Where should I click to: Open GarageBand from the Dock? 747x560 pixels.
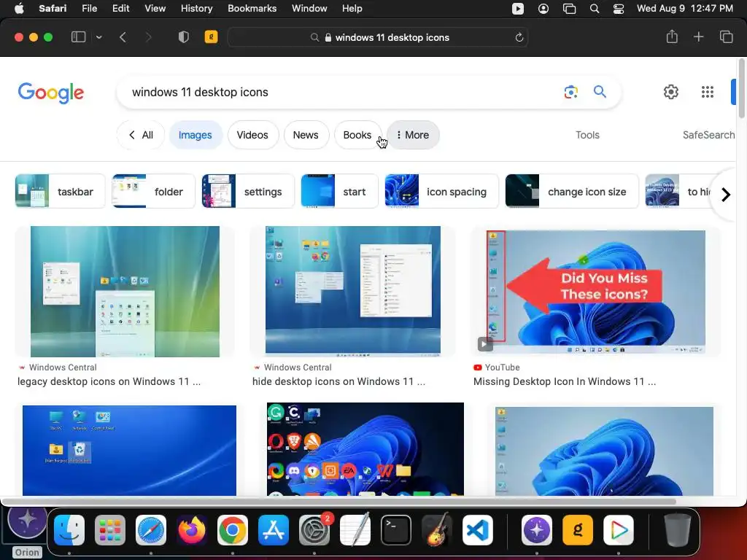pyautogui.click(x=437, y=530)
